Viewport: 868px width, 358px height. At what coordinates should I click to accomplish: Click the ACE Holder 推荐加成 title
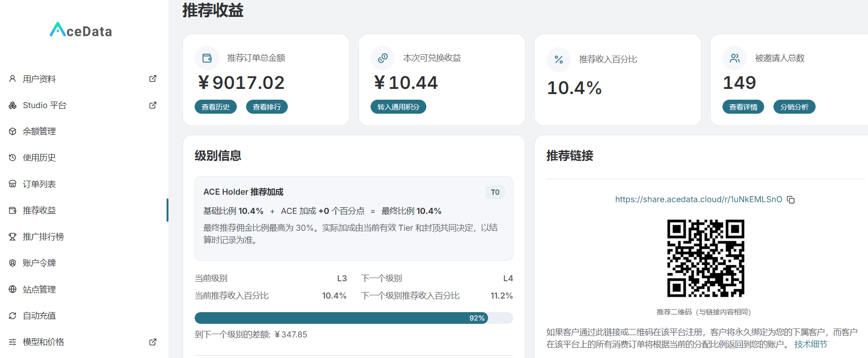pos(243,192)
